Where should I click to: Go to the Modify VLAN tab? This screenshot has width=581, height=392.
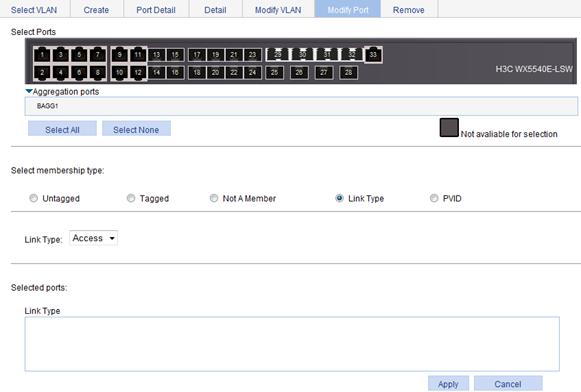pyautogui.click(x=278, y=10)
